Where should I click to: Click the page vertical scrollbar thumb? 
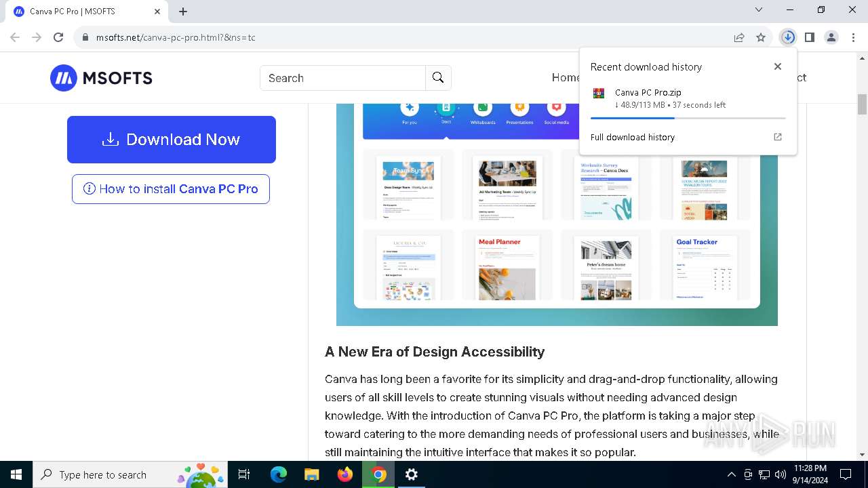[863, 104]
